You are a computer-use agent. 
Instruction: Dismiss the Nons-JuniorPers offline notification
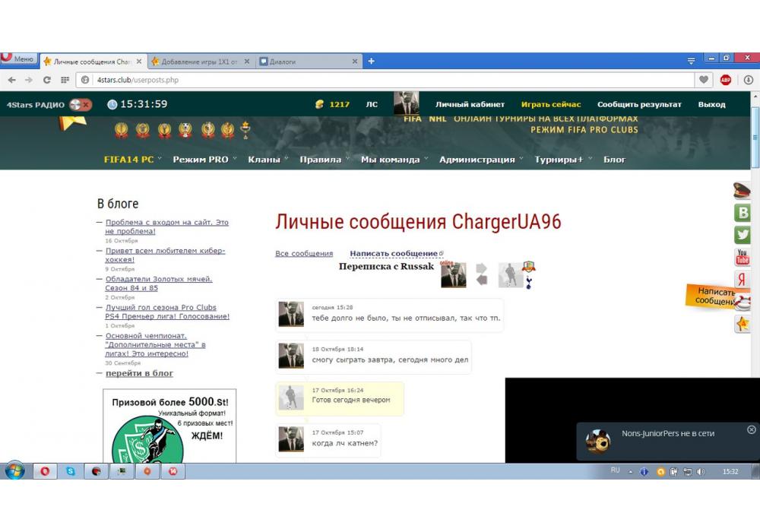(x=751, y=429)
